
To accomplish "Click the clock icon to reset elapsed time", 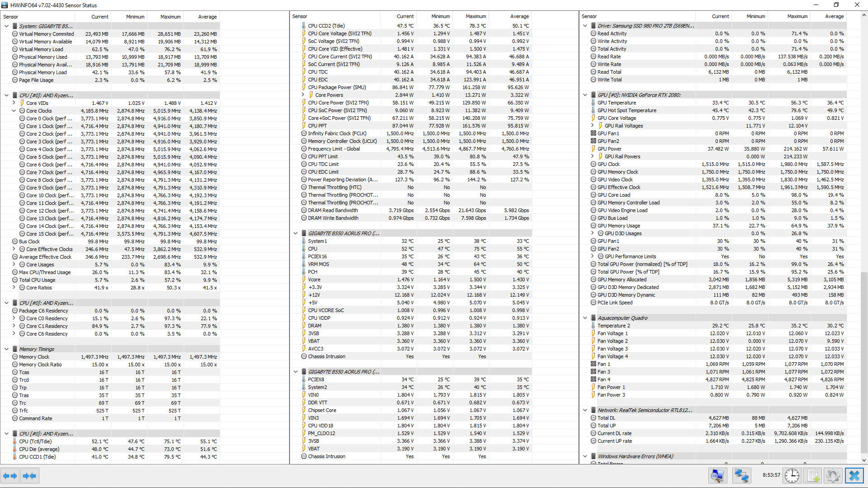I will 792,476.
